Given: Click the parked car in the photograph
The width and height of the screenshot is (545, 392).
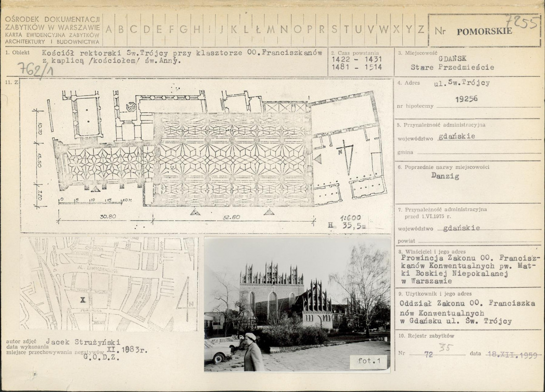Looking at the screenshot, I should click(x=216, y=352).
